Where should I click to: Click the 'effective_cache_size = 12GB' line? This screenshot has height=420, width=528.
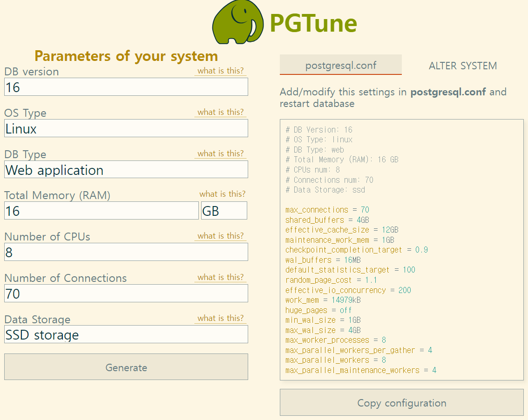[x=342, y=230]
